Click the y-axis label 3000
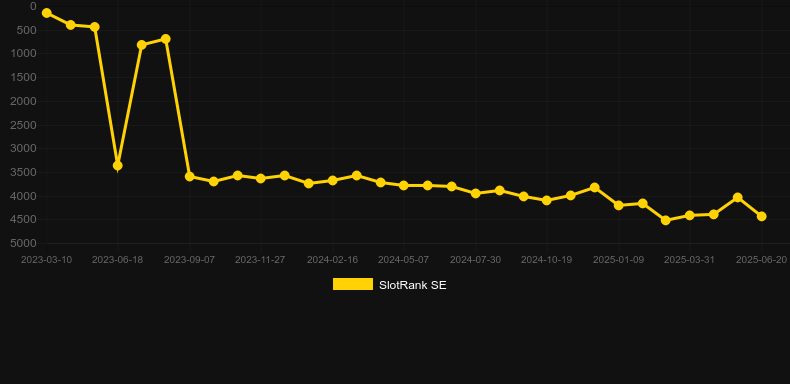The image size is (790, 384). pyautogui.click(x=24, y=148)
